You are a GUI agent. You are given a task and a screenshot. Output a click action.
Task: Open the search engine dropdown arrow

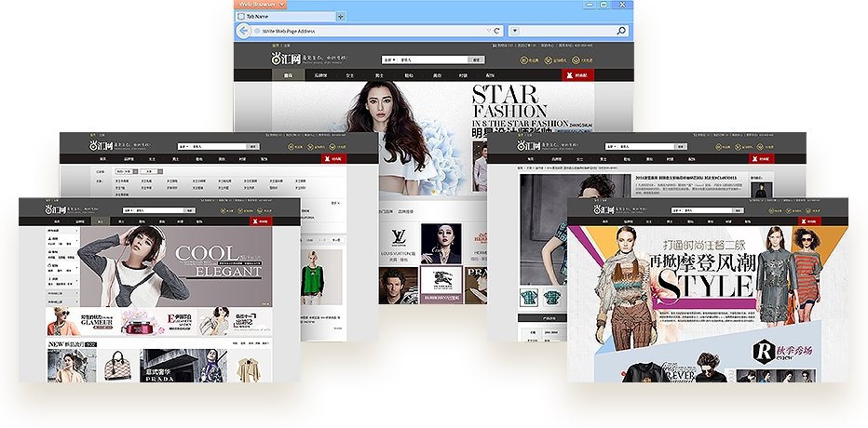coord(515,31)
